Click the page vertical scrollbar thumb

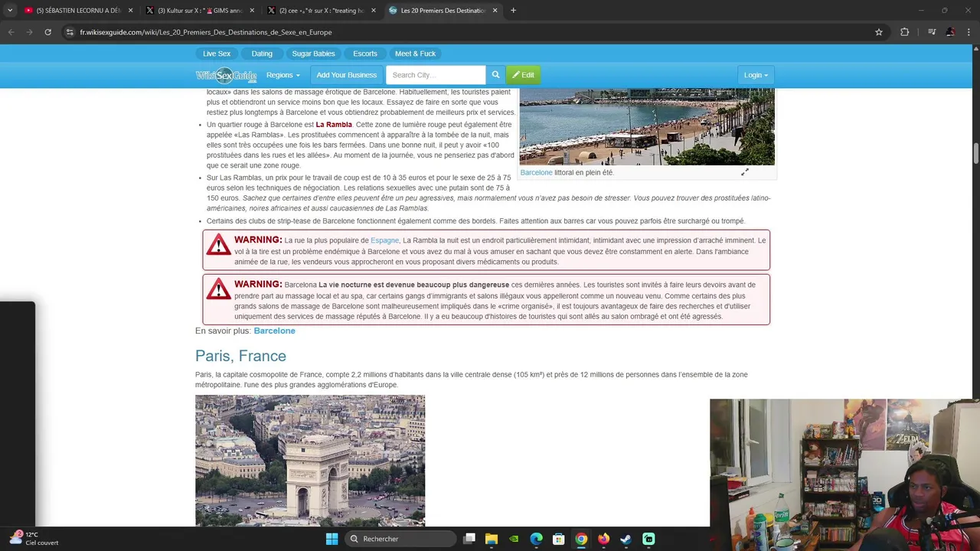[x=976, y=152]
